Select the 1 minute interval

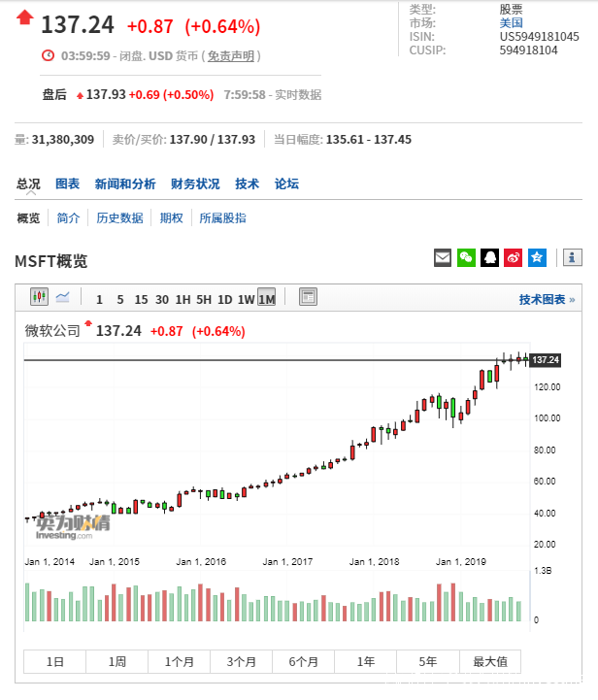point(99,300)
